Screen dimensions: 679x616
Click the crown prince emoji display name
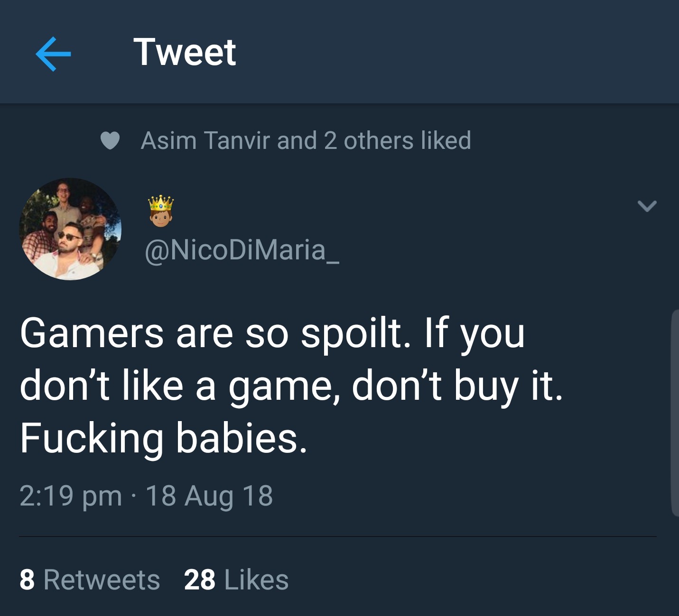161,211
